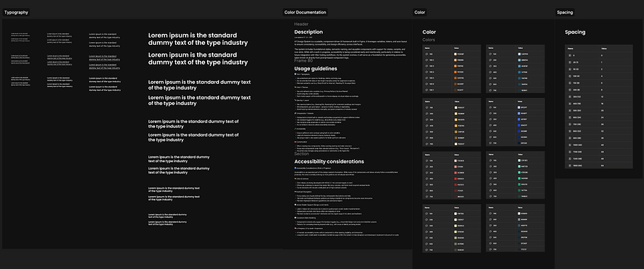Click number variable icon in spacing row valued 12

point(570,96)
